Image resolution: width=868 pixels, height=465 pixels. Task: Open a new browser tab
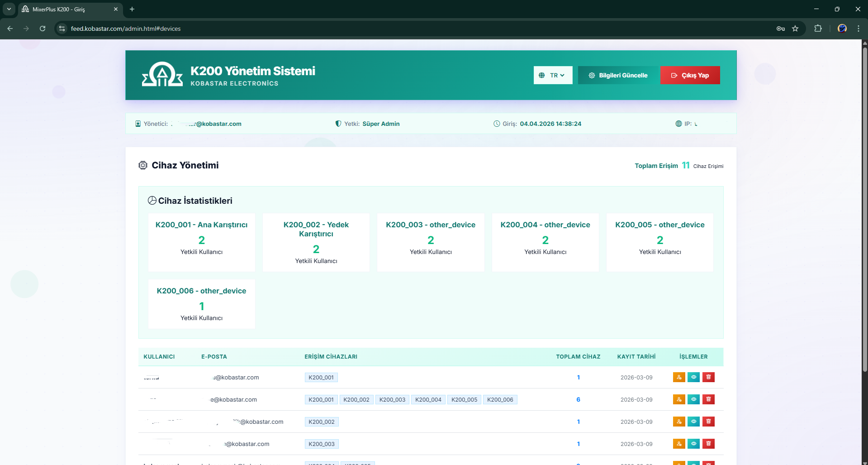click(x=132, y=9)
